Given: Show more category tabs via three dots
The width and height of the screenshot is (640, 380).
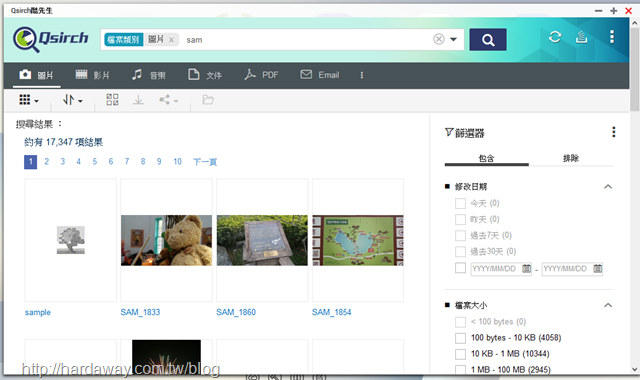Looking at the screenshot, I should click(362, 75).
